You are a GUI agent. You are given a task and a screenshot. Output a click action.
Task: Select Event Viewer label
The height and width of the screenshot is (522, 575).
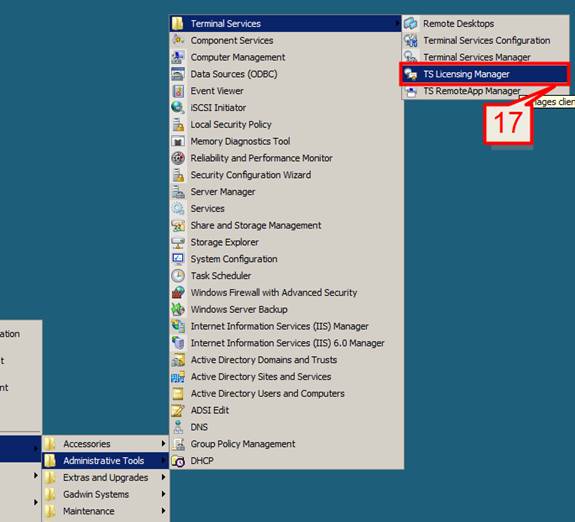click(217, 91)
